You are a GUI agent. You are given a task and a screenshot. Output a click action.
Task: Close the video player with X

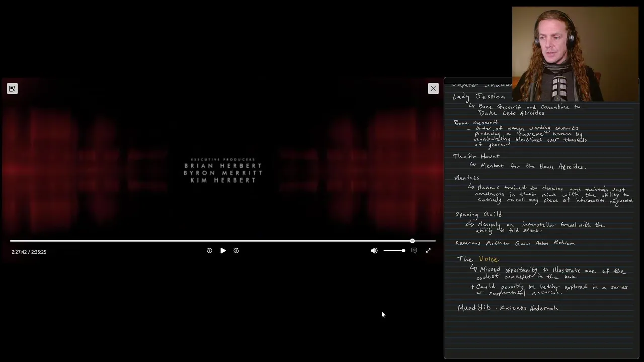click(x=433, y=88)
